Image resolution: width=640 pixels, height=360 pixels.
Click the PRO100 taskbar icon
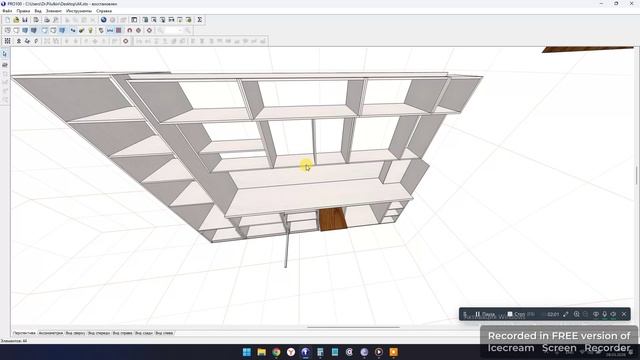tap(305, 352)
